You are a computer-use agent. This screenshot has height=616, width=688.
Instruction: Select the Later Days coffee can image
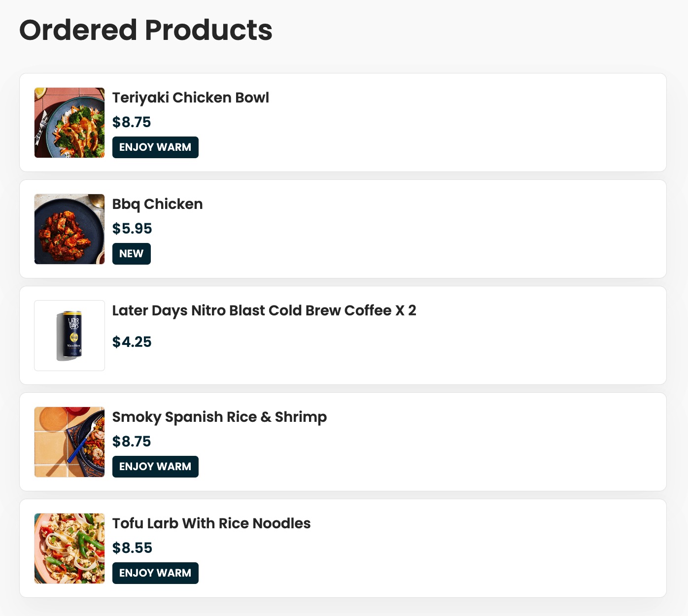69,336
